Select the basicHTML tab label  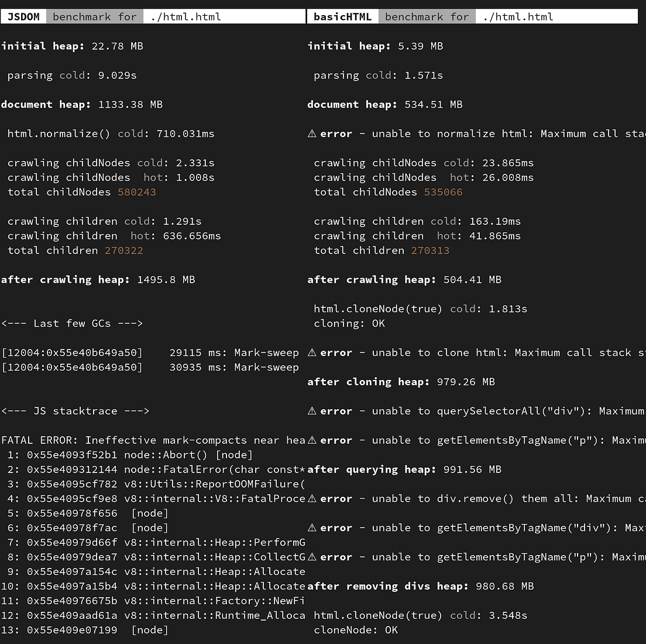(x=342, y=16)
